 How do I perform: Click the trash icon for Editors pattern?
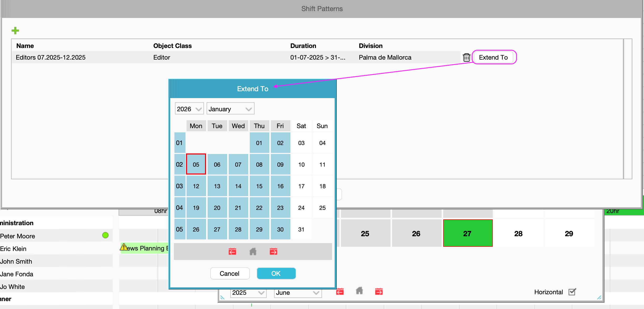(x=466, y=57)
